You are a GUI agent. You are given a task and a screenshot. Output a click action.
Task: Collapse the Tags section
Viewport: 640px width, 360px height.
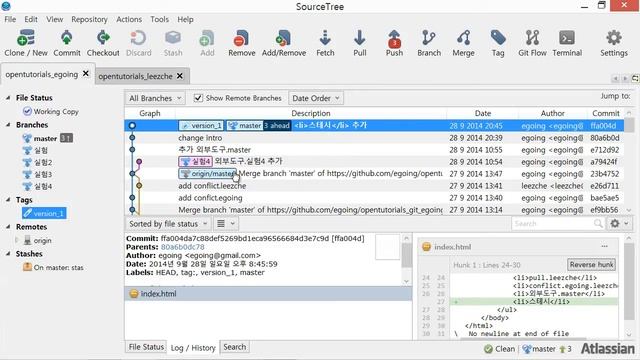8,200
